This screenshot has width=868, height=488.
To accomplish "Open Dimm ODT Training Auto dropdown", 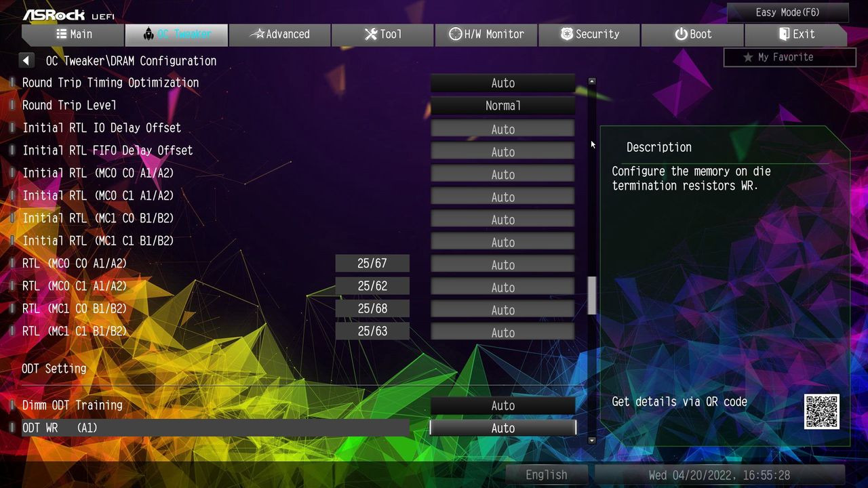I will point(502,405).
